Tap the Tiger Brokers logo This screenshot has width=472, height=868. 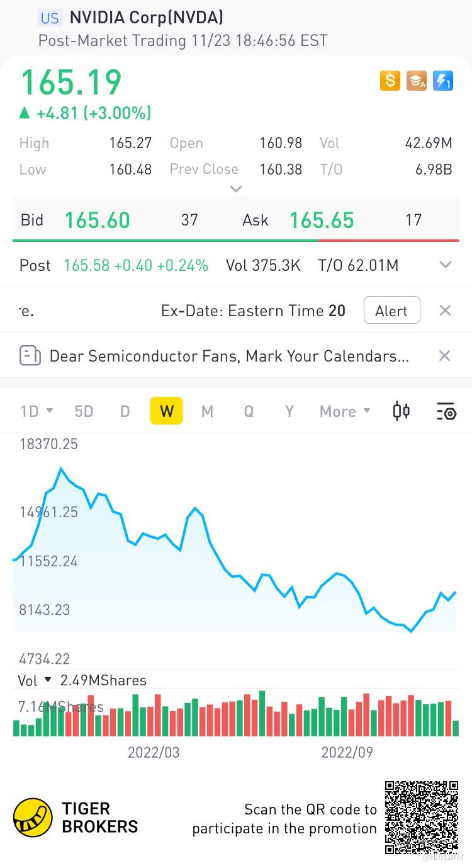33,818
